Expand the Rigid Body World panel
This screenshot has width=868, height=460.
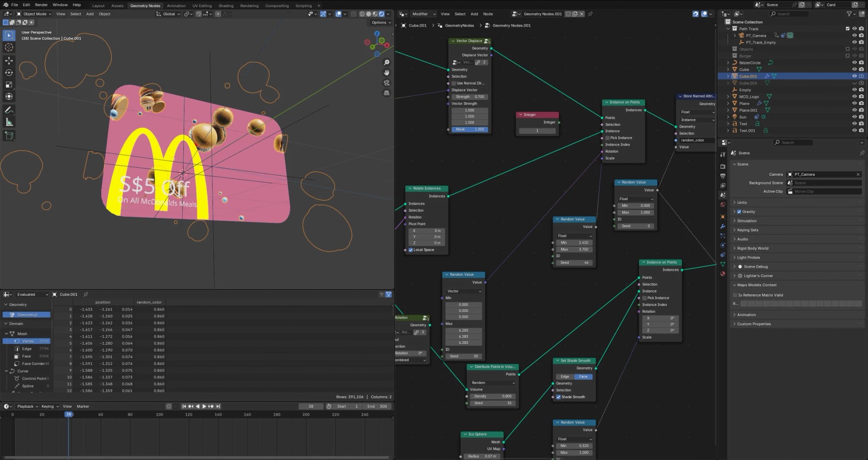click(x=752, y=248)
